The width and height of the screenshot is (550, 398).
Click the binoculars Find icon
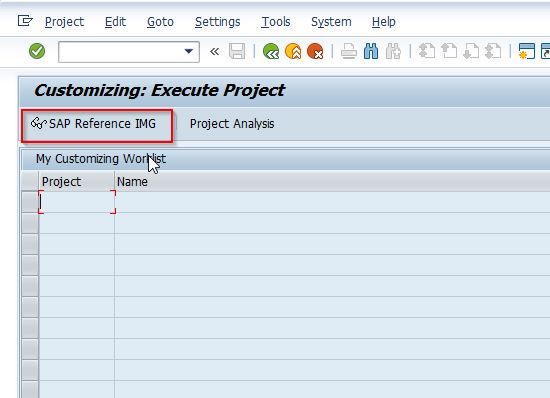[x=371, y=52]
